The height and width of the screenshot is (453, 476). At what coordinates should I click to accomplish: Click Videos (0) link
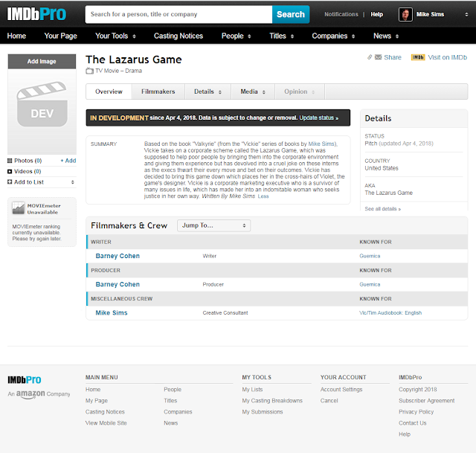coord(28,172)
